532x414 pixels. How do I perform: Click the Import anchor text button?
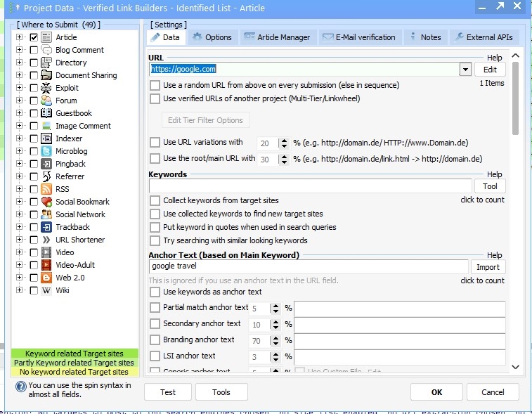click(x=488, y=267)
